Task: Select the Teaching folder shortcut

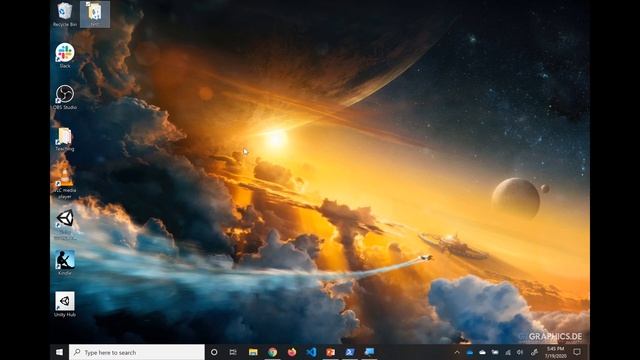Action: coord(65,139)
